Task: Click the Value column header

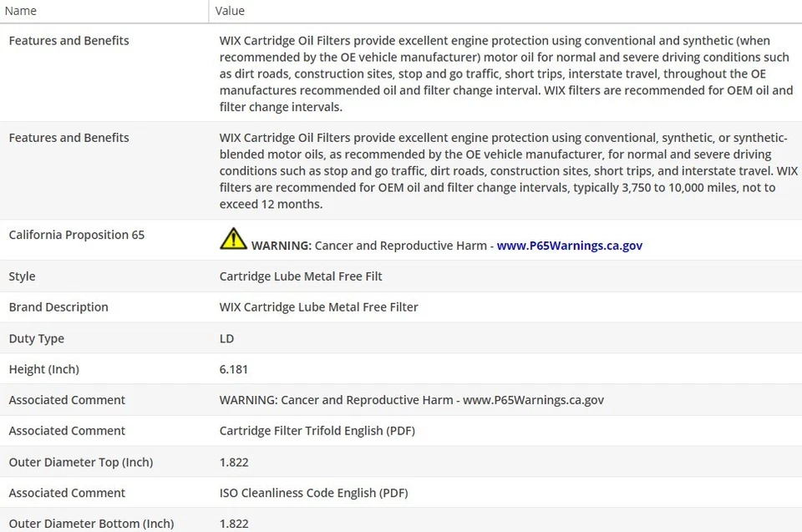Action: 230,11
